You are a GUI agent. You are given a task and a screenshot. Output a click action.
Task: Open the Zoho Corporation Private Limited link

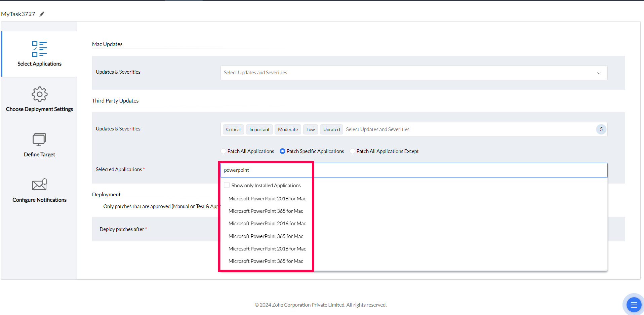pos(309,305)
